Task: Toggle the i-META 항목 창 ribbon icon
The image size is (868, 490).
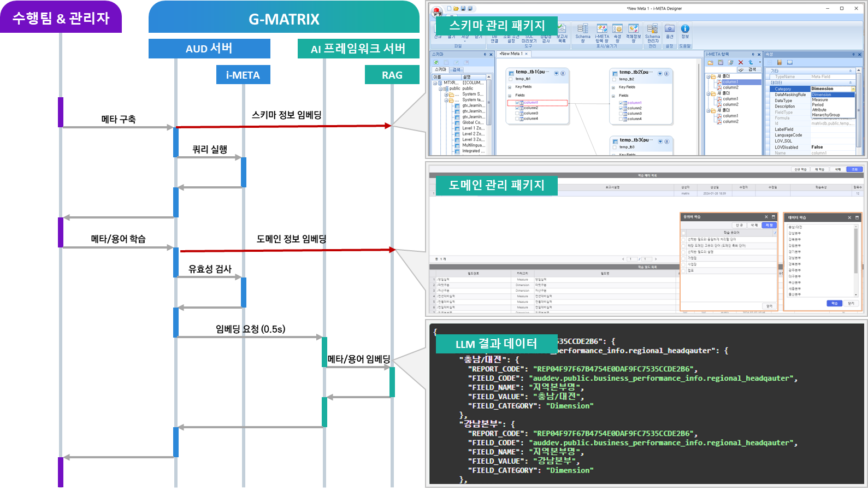Action: pyautogui.click(x=602, y=33)
